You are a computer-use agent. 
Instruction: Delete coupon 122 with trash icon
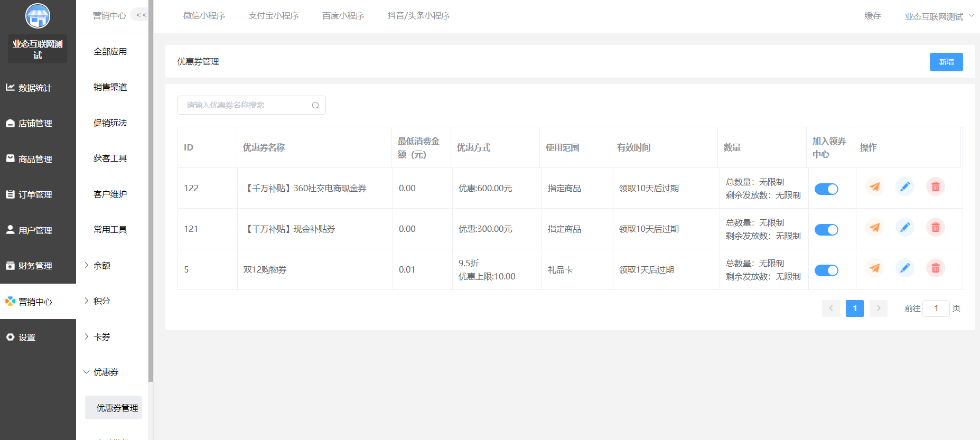point(936,186)
